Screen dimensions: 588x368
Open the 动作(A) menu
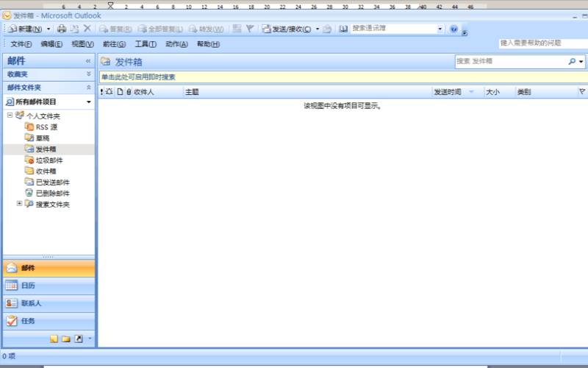click(176, 44)
